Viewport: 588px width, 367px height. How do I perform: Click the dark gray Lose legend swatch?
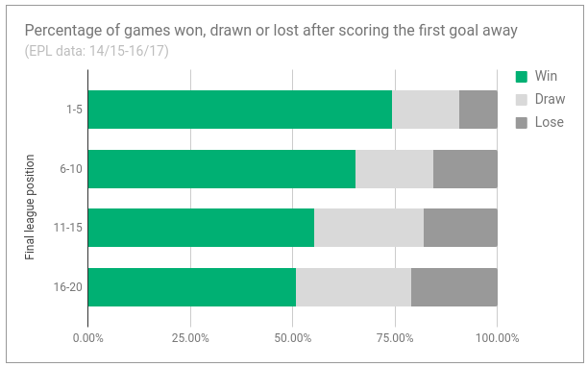[x=522, y=123]
